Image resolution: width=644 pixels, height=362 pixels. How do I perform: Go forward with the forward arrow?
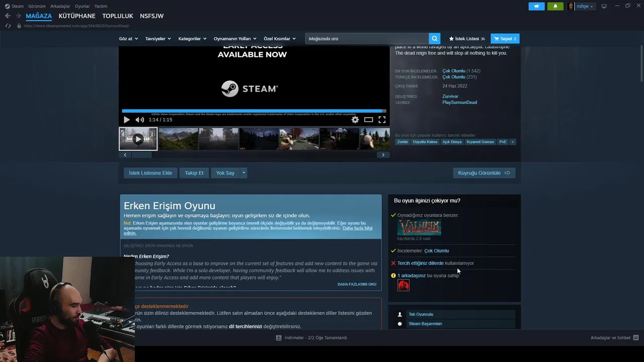pos(18,16)
